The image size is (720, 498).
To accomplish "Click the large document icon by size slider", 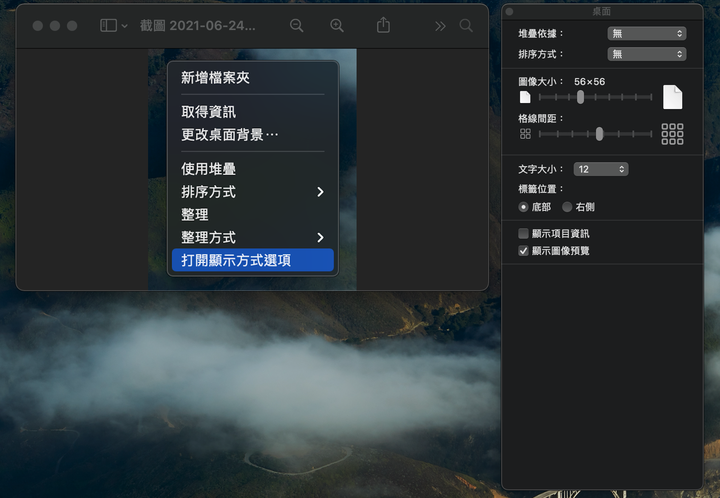I will pos(672,97).
